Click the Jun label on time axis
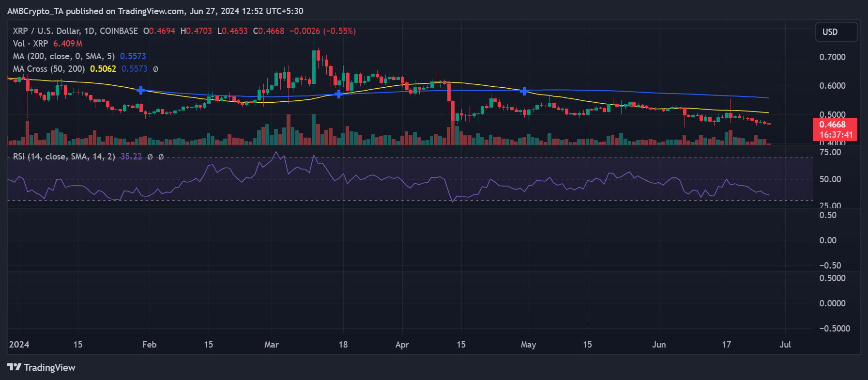The image size is (868, 380). (659, 345)
